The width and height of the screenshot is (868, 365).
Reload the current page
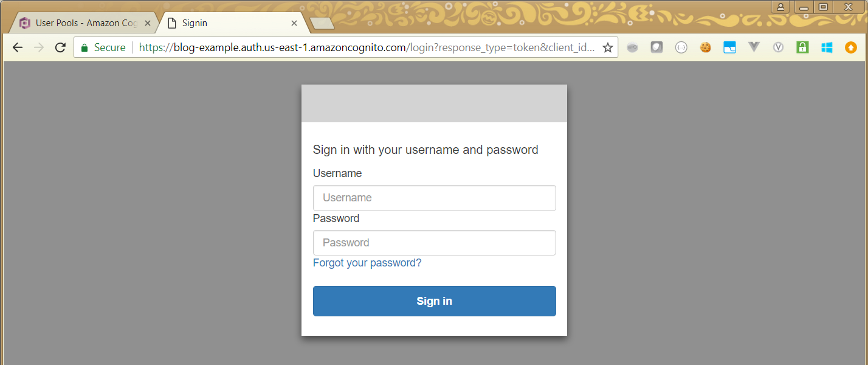[x=60, y=47]
